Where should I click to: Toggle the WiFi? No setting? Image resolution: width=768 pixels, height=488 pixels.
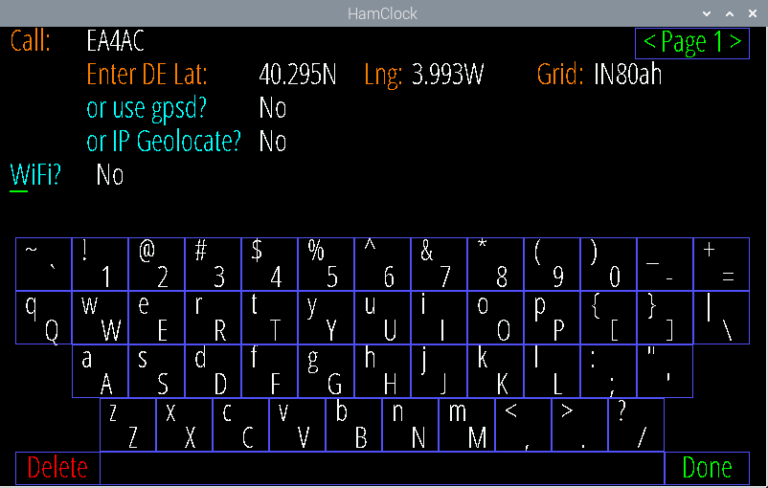point(110,175)
